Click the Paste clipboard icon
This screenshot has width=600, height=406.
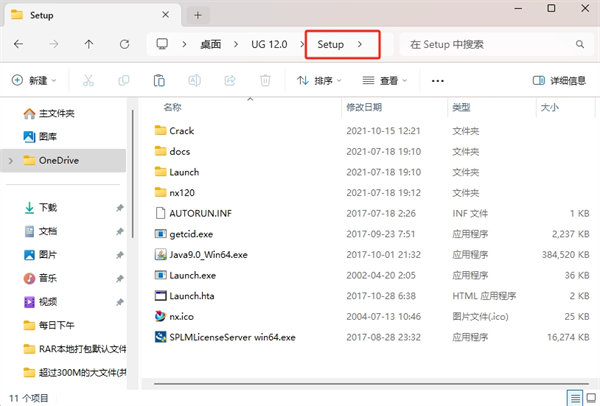[x=159, y=80]
